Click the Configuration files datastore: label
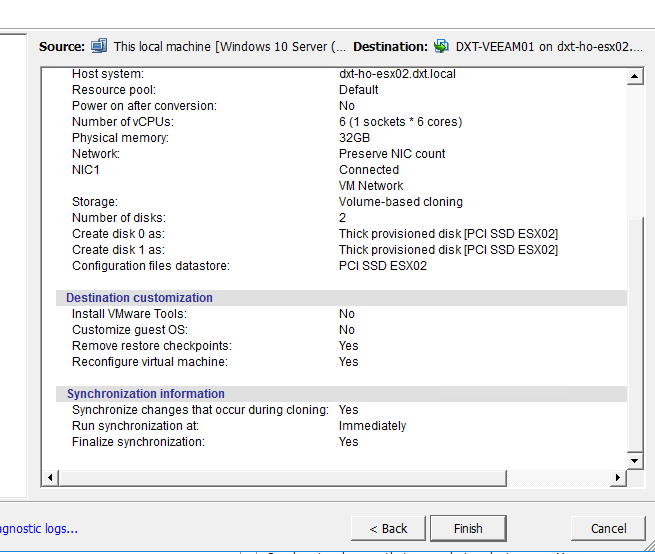Screen dimensions: 655x554 point(151,266)
